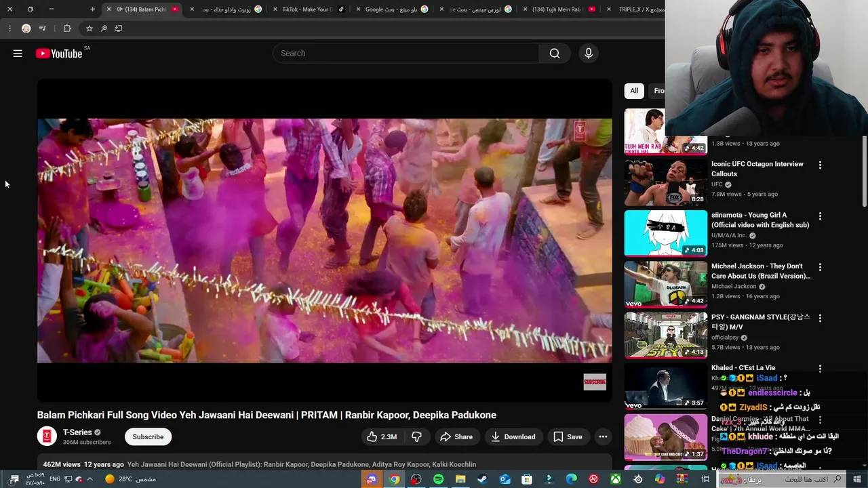This screenshot has height=488, width=868.
Task: Switch to the لورين جيمس search tab
Action: pyautogui.click(x=475, y=9)
